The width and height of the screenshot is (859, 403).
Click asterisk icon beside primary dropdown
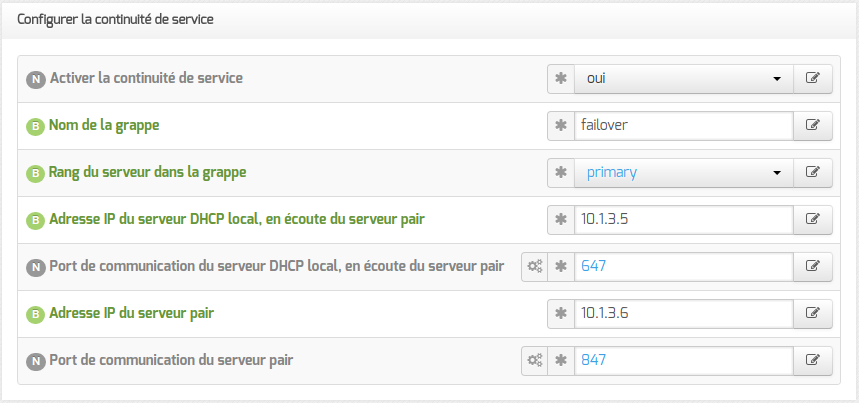[561, 173]
